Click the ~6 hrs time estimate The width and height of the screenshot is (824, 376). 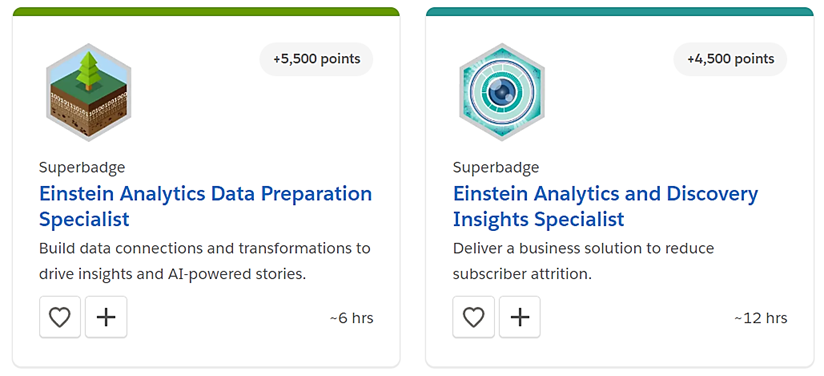click(x=352, y=318)
